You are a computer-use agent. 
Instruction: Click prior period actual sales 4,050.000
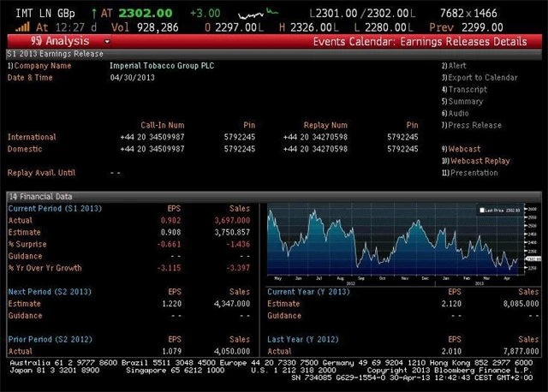232,351
